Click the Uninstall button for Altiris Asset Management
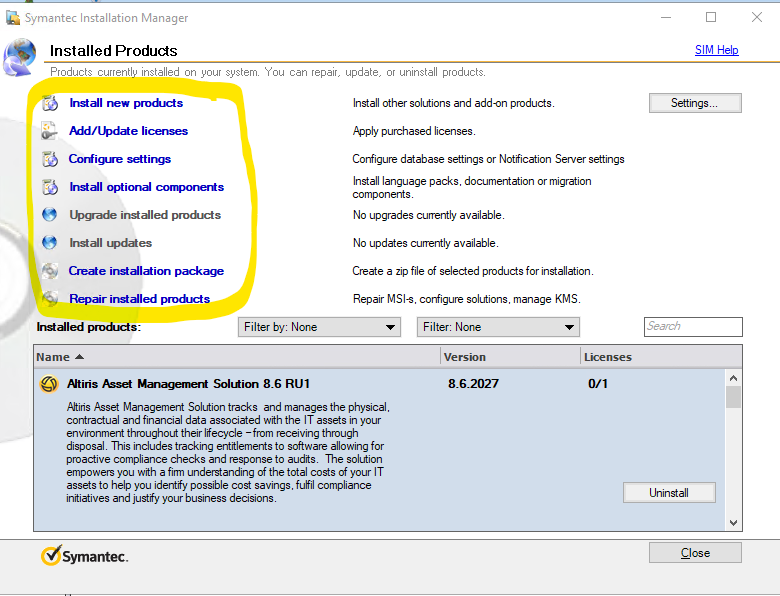The height and width of the screenshot is (596, 780). tap(669, 493)
